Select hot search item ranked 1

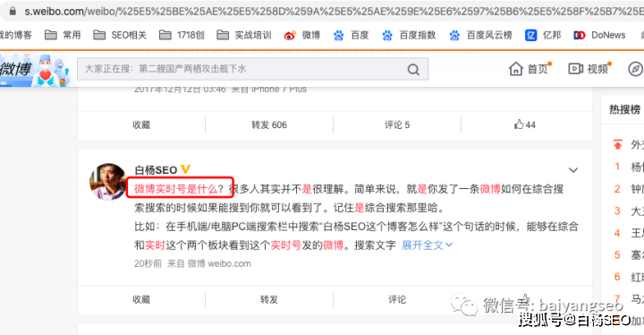(629, 167)
